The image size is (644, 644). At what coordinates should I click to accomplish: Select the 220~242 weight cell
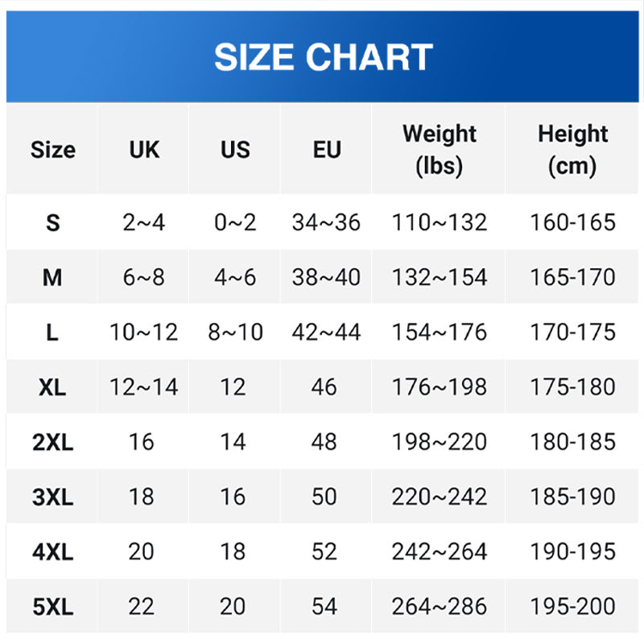(x=439, y=497)
